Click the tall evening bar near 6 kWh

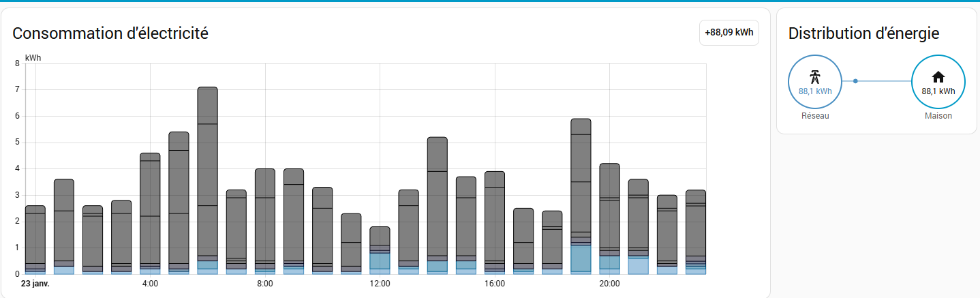(x=581, y=196)
